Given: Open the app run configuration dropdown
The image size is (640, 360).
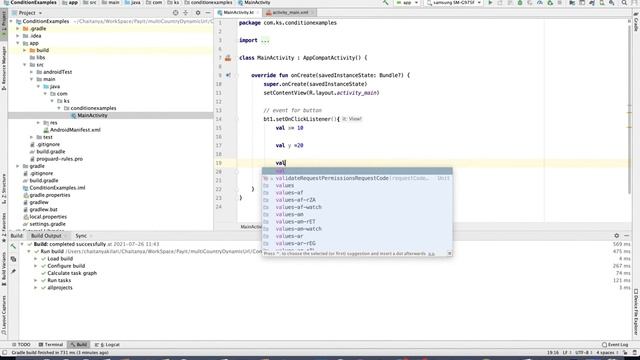Looking at the screenshot, I should [x=407, y=2].
